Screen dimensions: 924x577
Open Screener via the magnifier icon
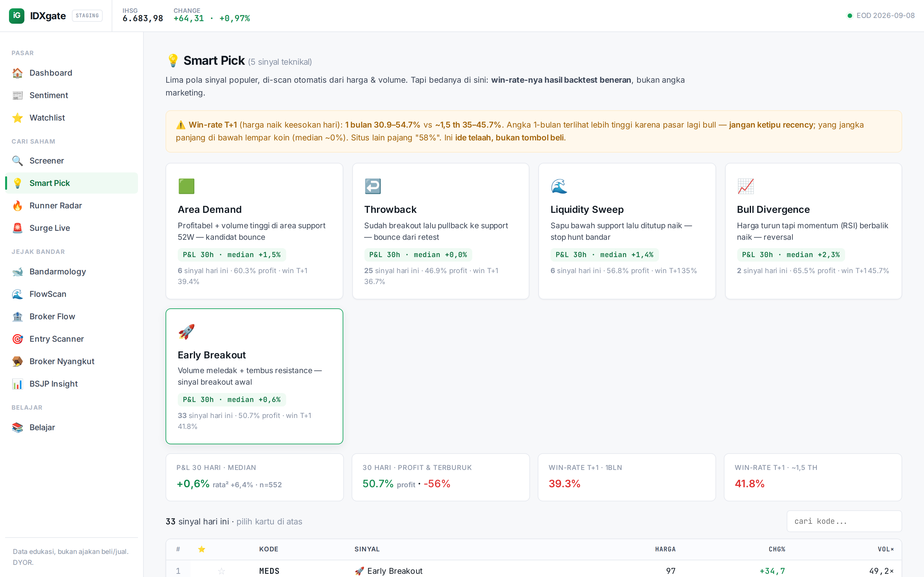(18, 161)
